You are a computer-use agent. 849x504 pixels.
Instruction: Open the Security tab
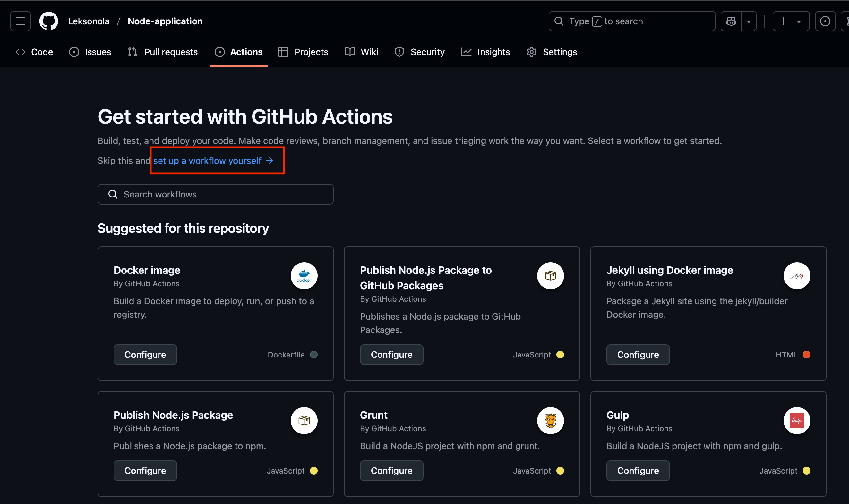[419, 52]
